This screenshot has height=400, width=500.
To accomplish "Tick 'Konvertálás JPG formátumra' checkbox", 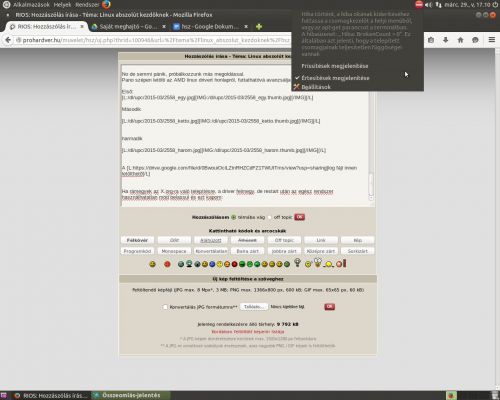I will (x=165, y=307).
